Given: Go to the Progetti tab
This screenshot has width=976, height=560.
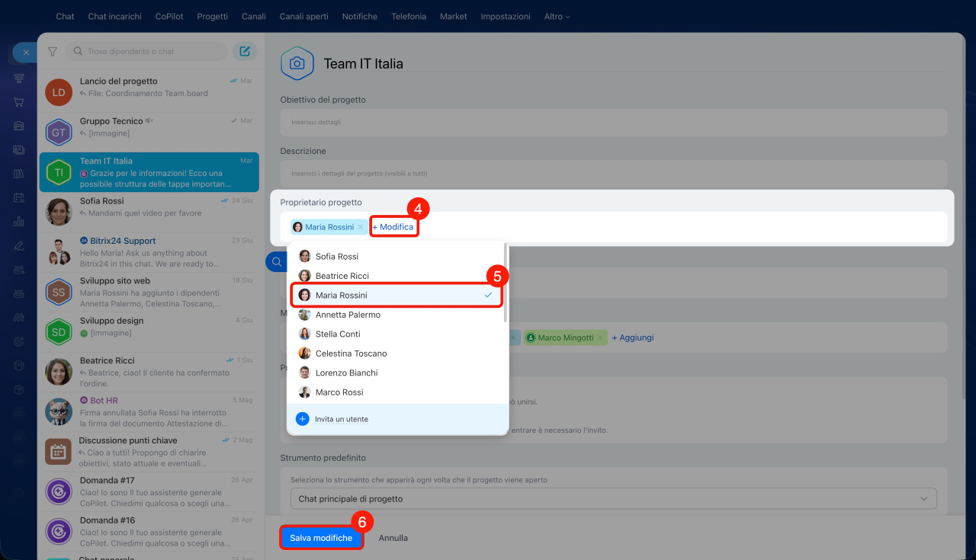Looking at the screenshot, I should 213,16.
